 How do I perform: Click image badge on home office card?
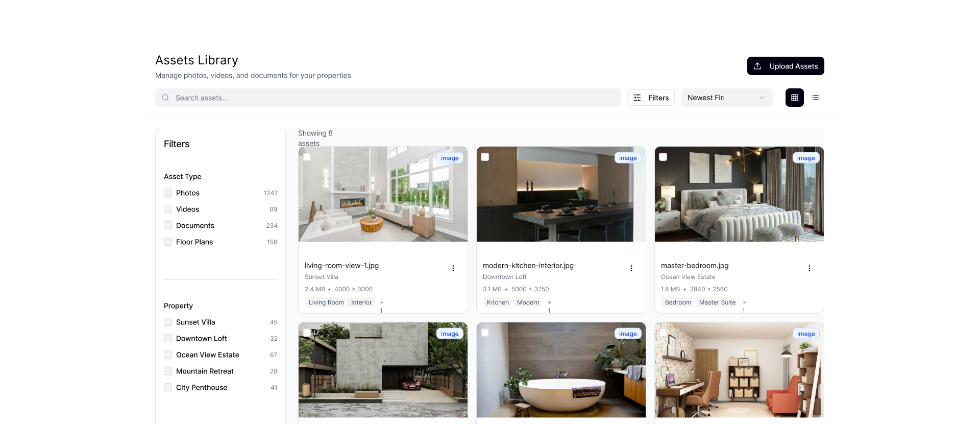(806, 334)
